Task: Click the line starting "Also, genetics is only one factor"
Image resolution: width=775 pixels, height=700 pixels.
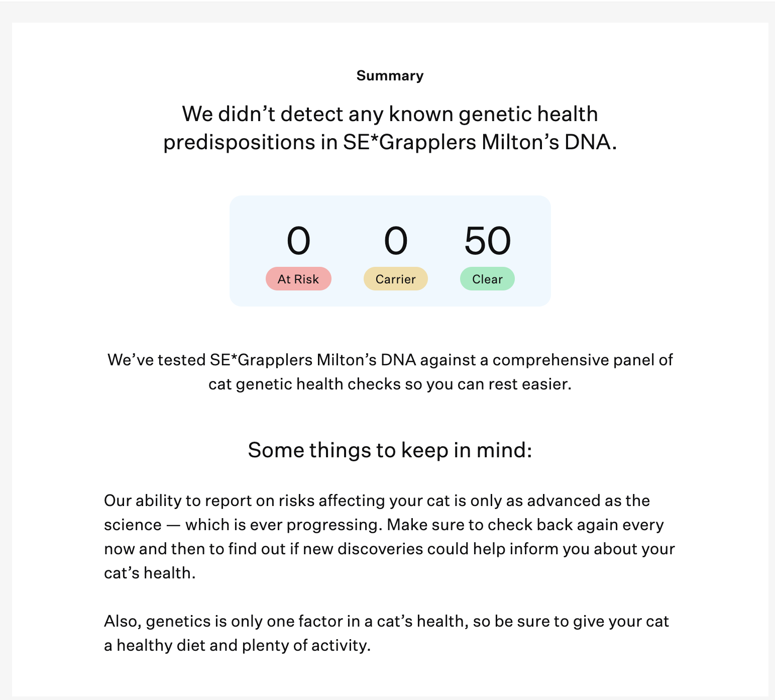Action: 386,621
